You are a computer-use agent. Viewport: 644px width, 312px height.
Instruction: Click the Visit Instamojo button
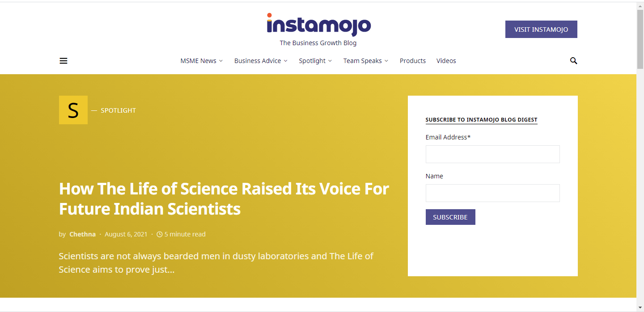click(x=541, y=30)
